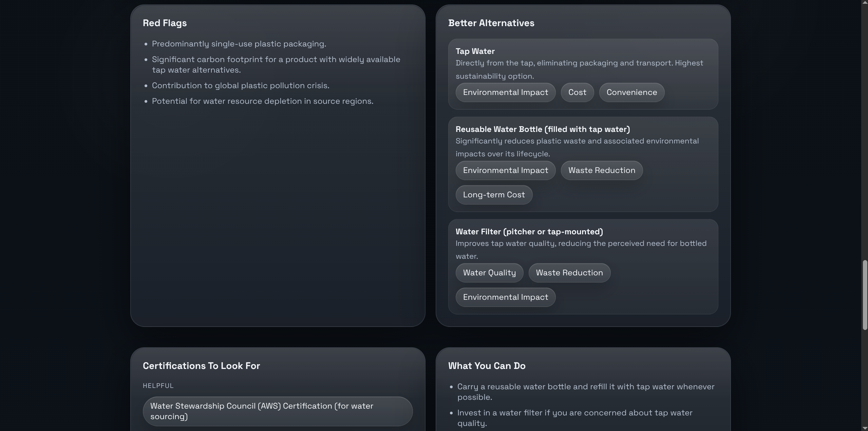
Task: Click Reusable Water Bottle card heading
Action: [x=542, y=129]
